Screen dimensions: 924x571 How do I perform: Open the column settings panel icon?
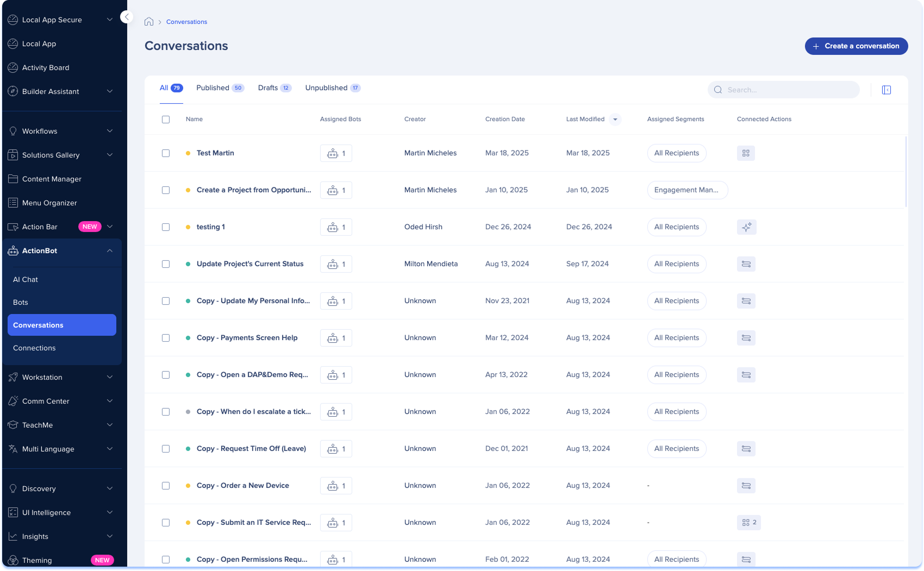click(x=886, y=90)
